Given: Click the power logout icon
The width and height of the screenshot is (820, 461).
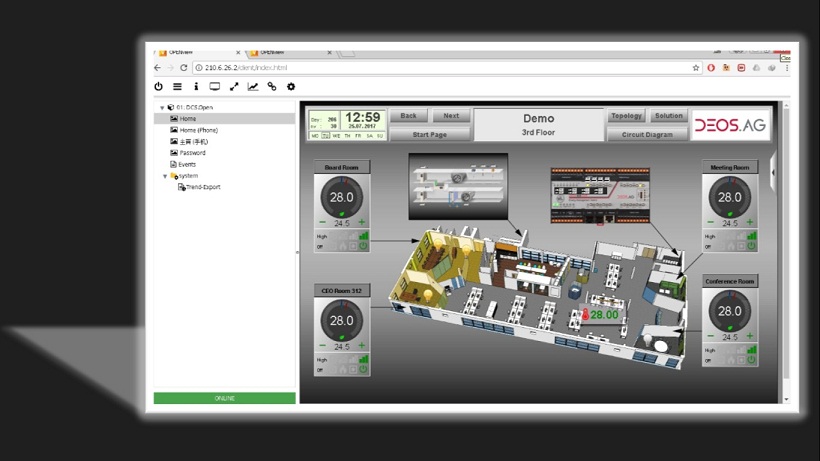Looking at the screenshot, I should [x=158, y=87].
